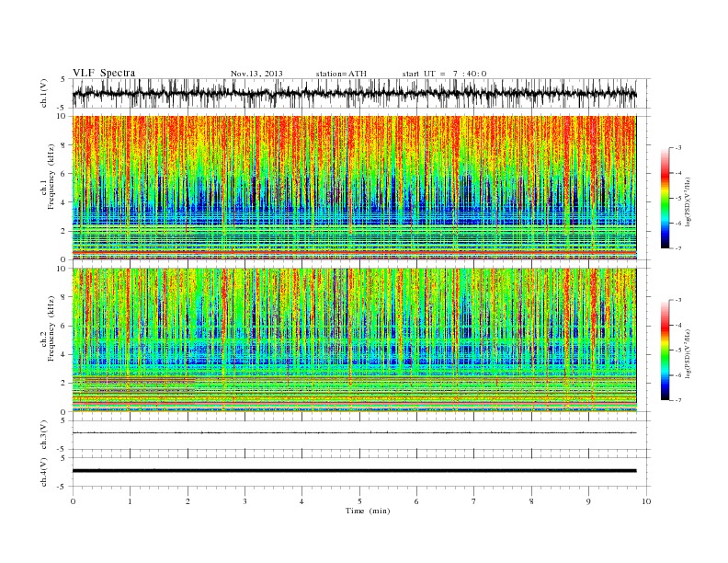The width and height of the screenshot is (728, 563).
Task: Click the "VLF Spectra" plot title
Action: (x=104, y=73)
